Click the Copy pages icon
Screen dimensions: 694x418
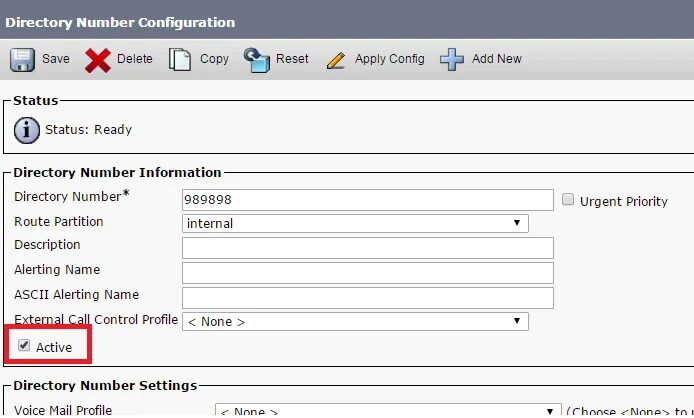pos(180,59)
